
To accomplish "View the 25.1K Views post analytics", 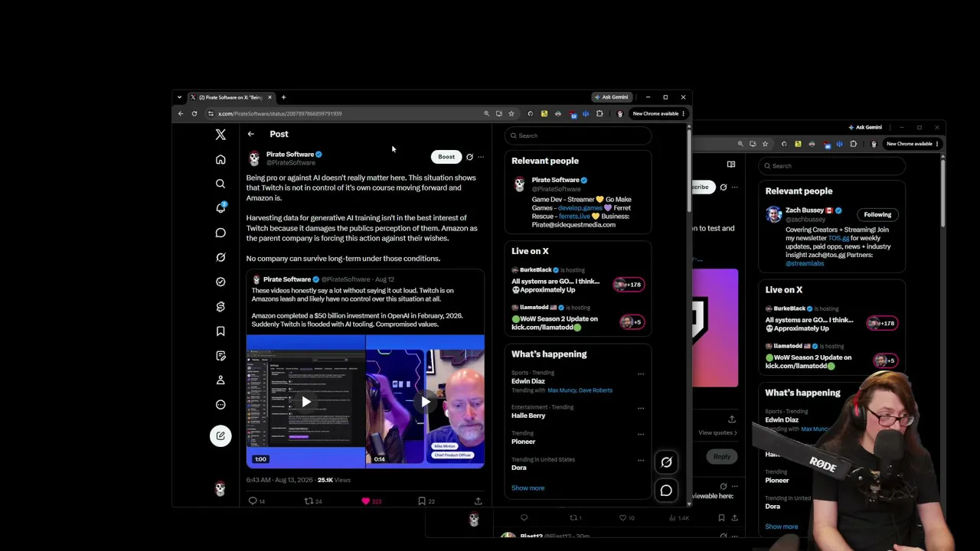I will pyautogui.click(x=335, y=480).
